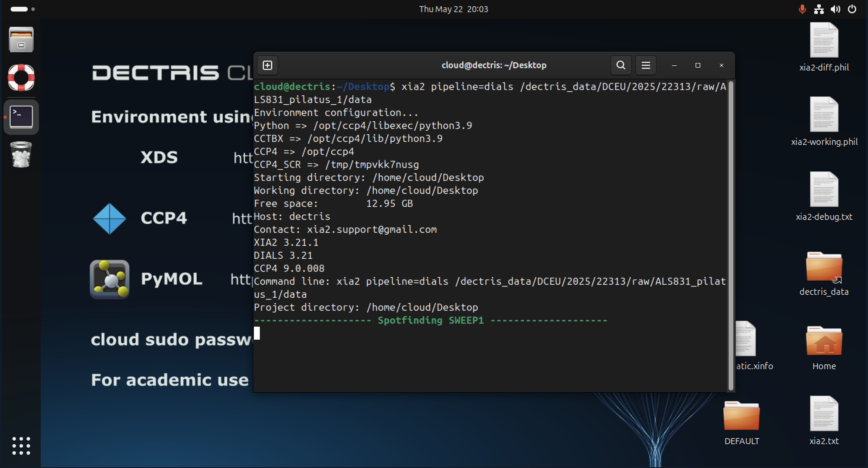Minimize the terminal window

coord(674,65)
